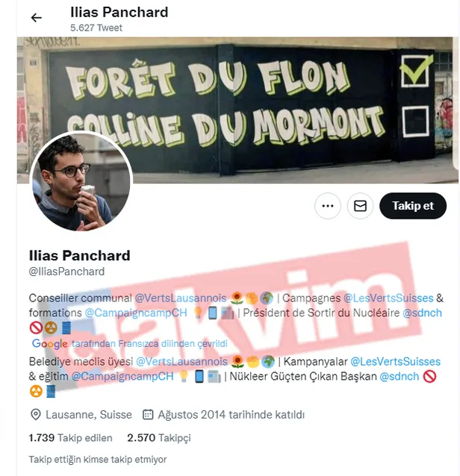Click the Ilias Panchard header title

tap(119, 13)
